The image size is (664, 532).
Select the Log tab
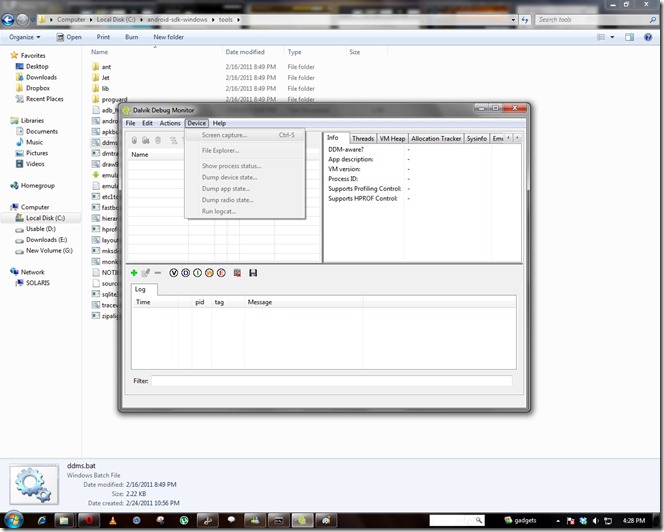[144, 289]
